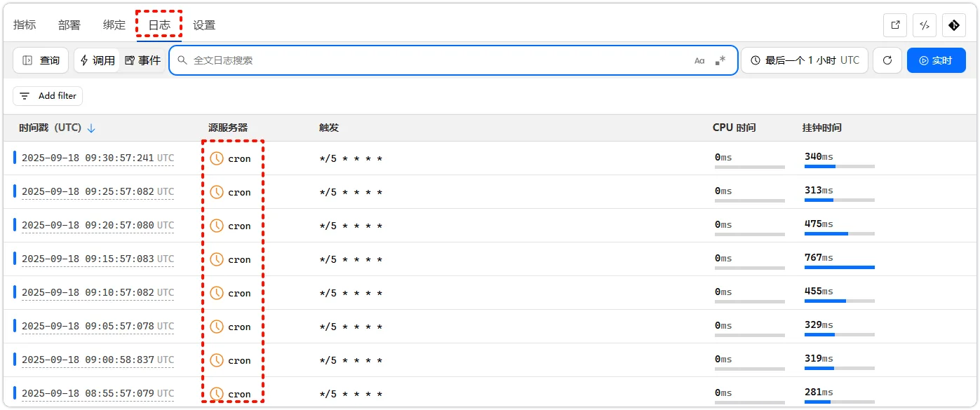
Task: Click the lightning icon beside 调用
Action: [86, 60]
